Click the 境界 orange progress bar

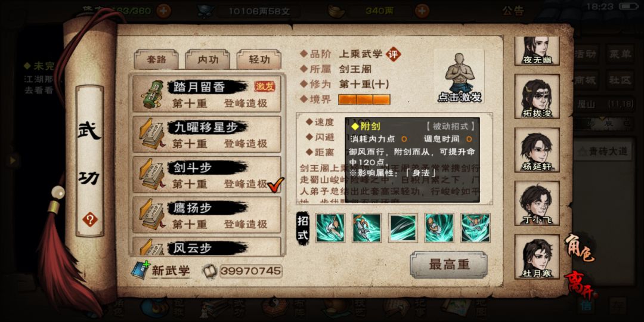[x=364, y=100]
